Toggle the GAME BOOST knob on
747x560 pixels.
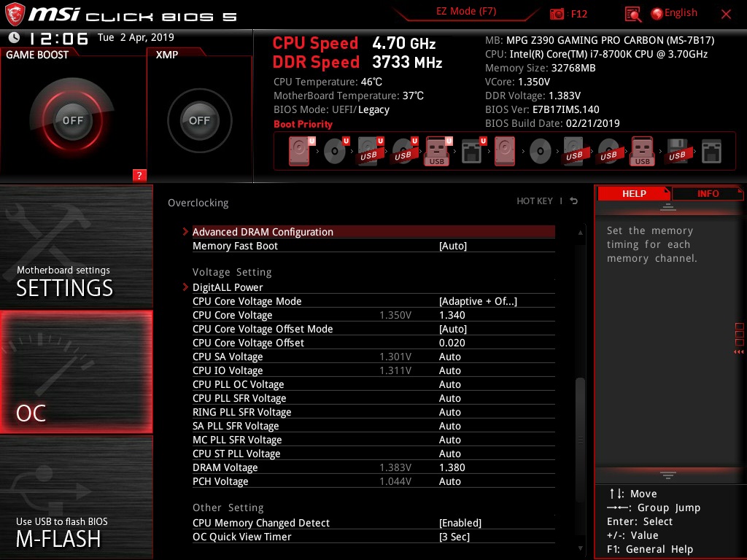pyautogui.click(x=72, y=120)
